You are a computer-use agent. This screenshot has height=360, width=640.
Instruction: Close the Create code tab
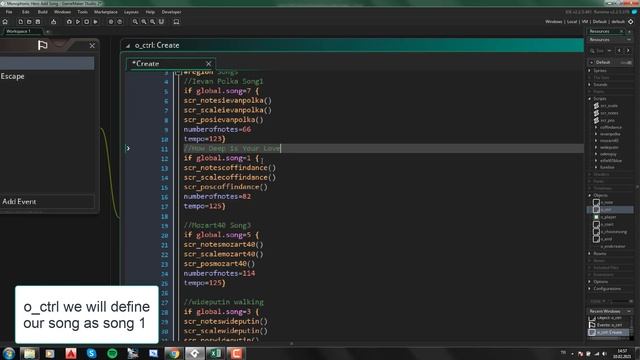click(209, 64)
